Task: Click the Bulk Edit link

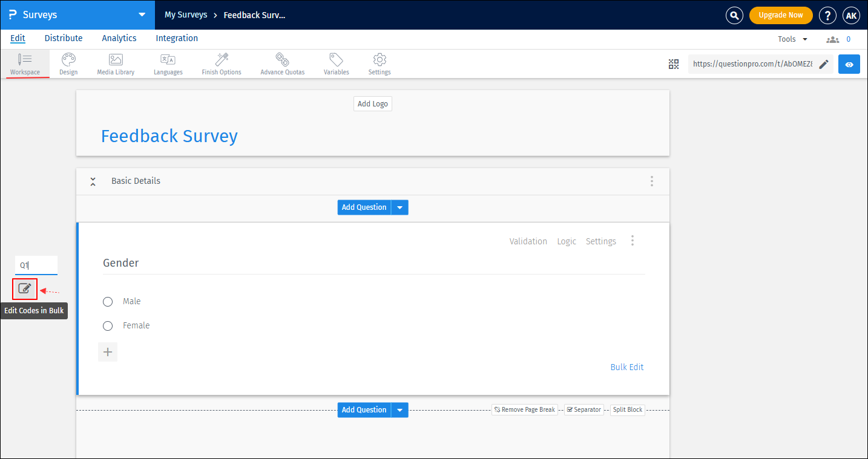Action: pyautogui.click(x=626, y=366)
